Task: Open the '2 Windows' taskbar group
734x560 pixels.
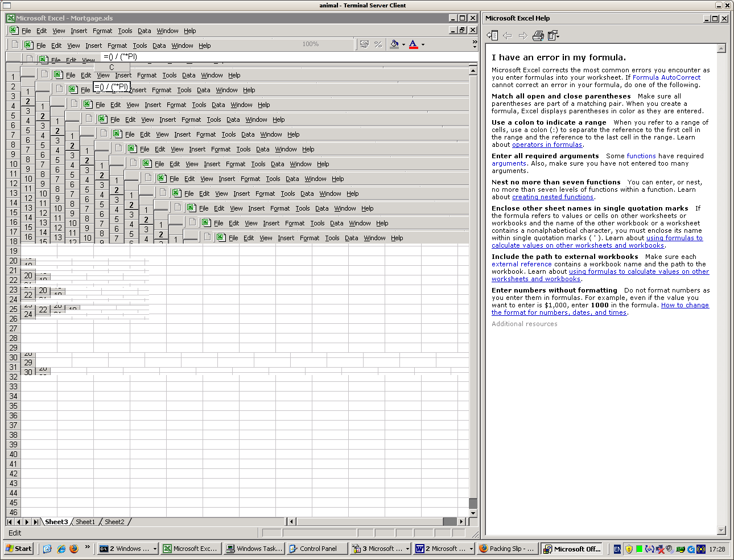Action: pos(127,549)
